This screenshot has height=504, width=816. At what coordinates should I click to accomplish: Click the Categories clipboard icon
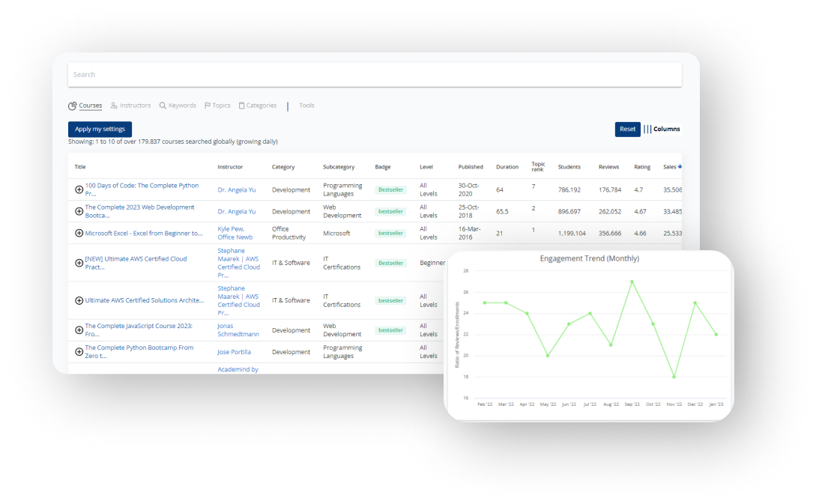point(241,106)
